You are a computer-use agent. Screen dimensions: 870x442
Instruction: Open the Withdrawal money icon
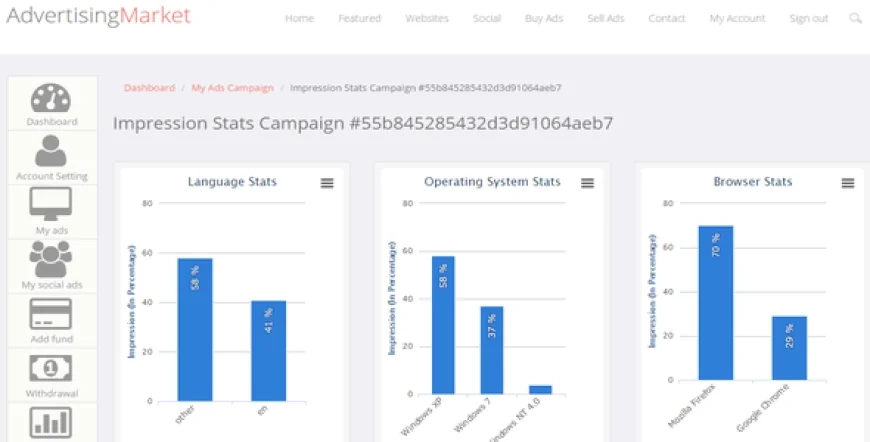[x=51, y=369]
